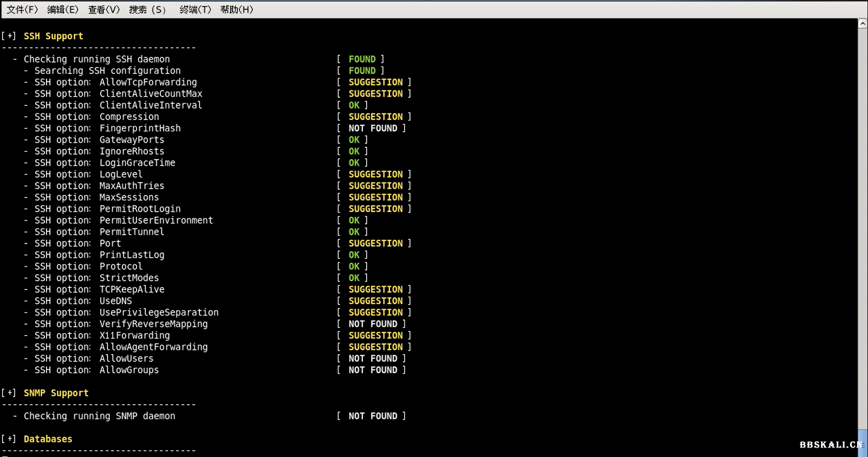This screenshot has width=868, height=457.
Task: Click the [+] marker beside SNMP Support
Action: point(9,393)
